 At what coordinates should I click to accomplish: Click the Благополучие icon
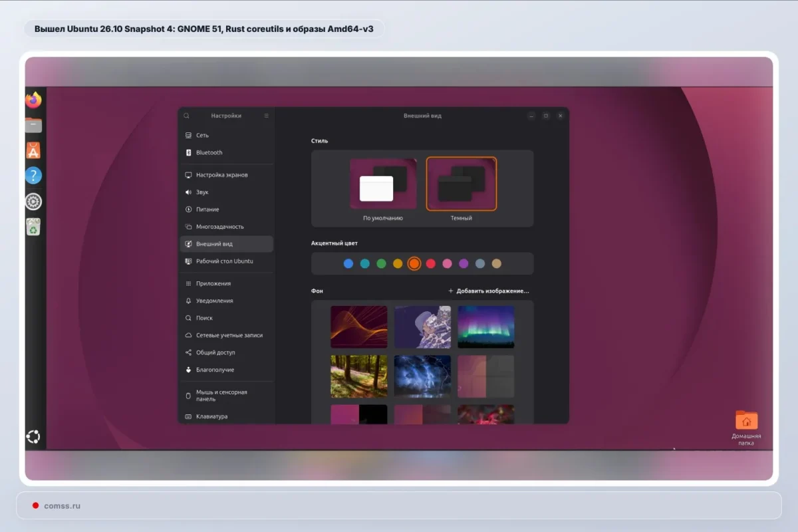pyautogui.click(x=188, y=370)
